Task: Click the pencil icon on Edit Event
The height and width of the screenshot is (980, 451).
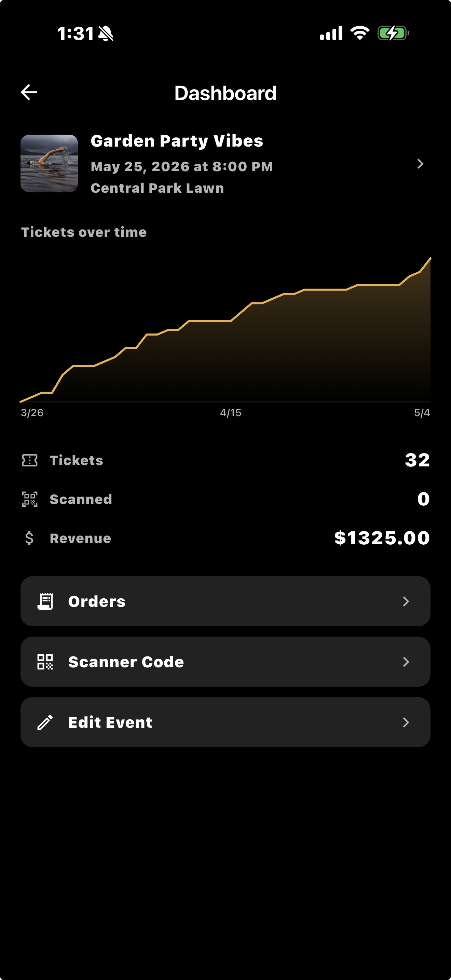Action: pos(45,722)
